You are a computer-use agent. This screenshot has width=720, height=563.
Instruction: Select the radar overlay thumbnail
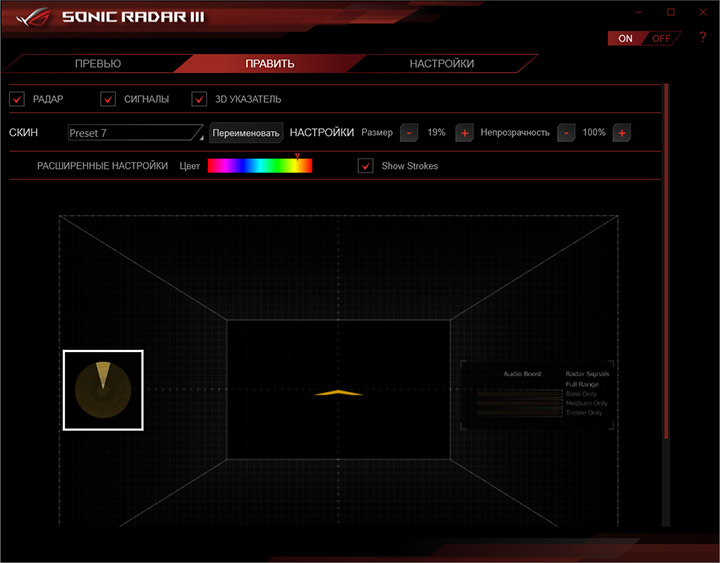coord(103,390)
